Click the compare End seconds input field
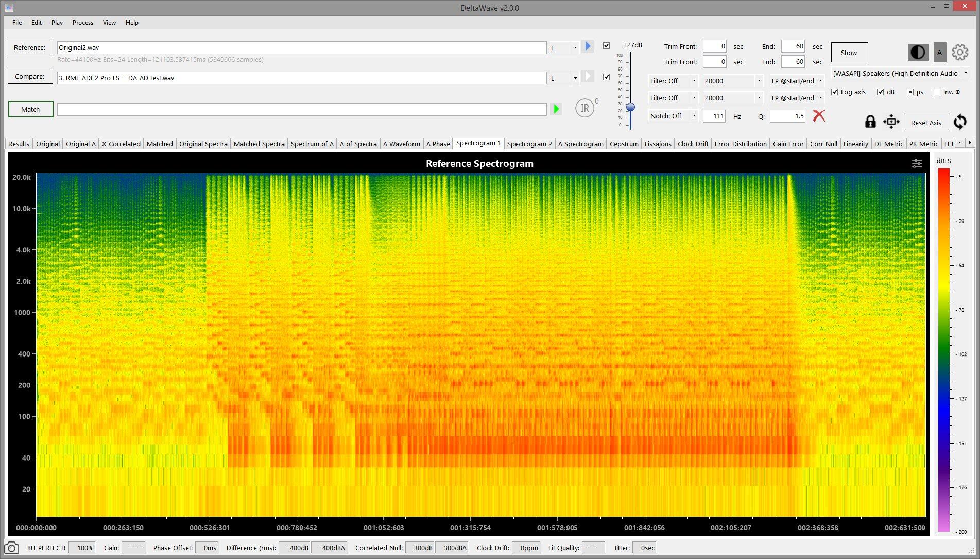Image resolution: width=980 pixels, height=559 pixels. coord(793,62)
